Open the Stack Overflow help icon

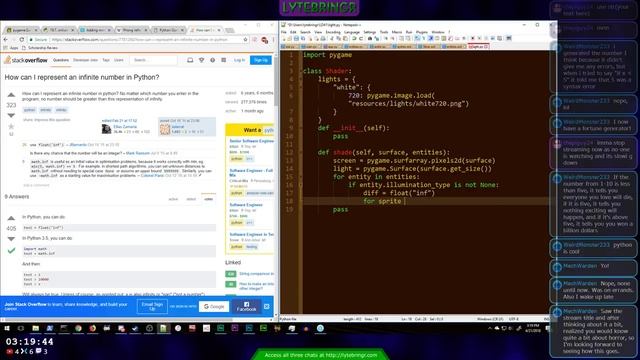click(x=212, y=60)
